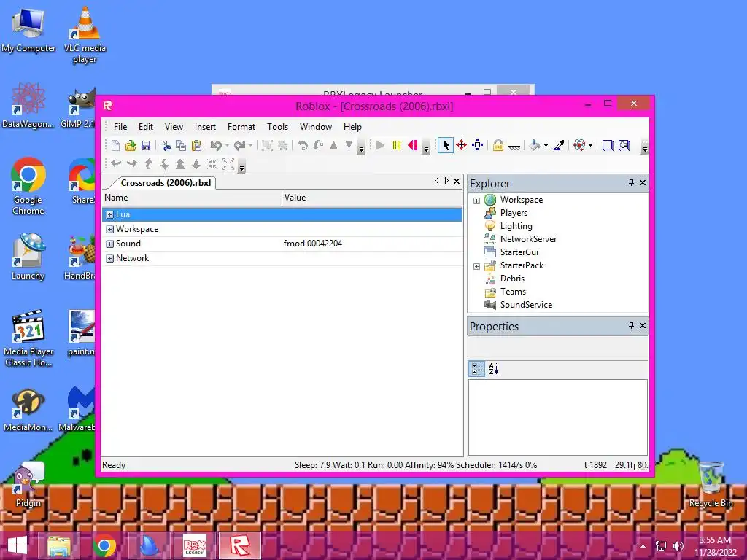Viewport: 747px width, 560px height.
Task: Select Lighting in the Explorer
Action: pyautogui.click(x=516, y=226)
